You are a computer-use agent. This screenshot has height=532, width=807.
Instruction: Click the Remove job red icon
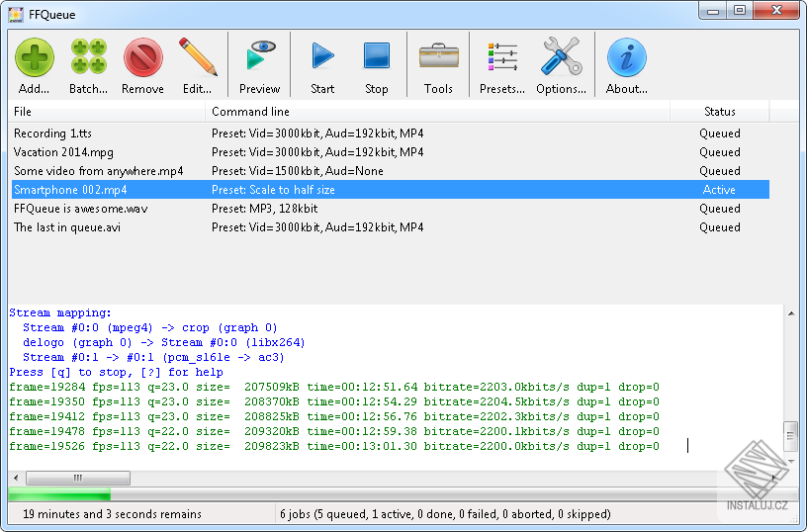142,57
